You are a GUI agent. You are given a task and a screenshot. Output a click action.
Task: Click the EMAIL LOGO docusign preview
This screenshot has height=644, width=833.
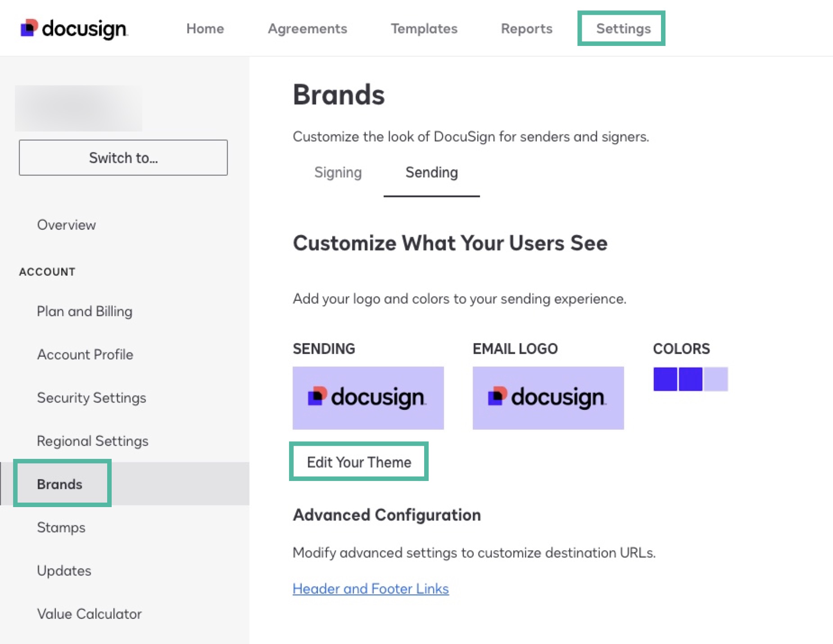pyautogui.click(x=548, y=398)
